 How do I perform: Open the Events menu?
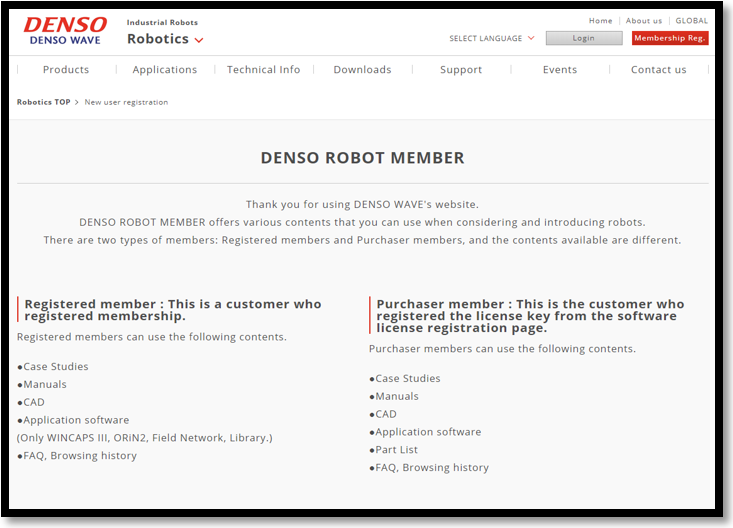coord(560,70)
